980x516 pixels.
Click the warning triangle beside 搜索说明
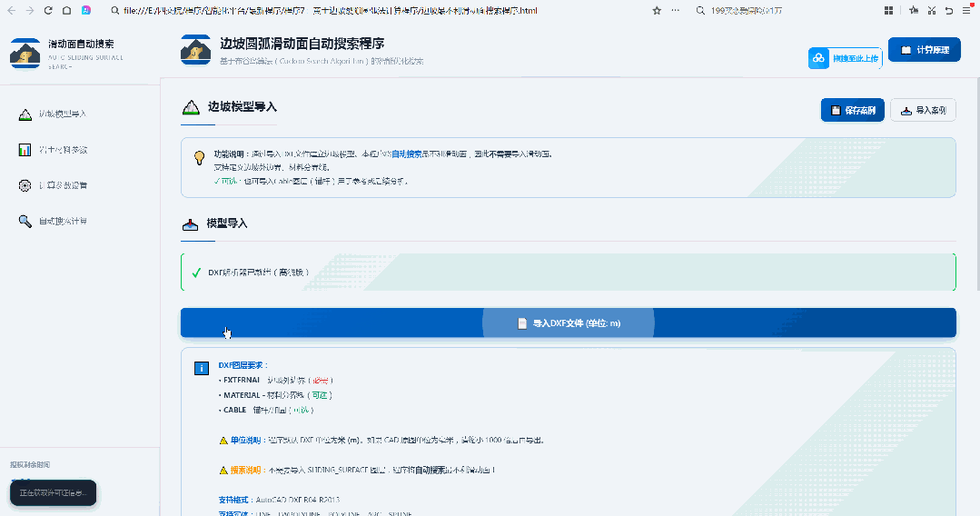click(x=223, y=471)
